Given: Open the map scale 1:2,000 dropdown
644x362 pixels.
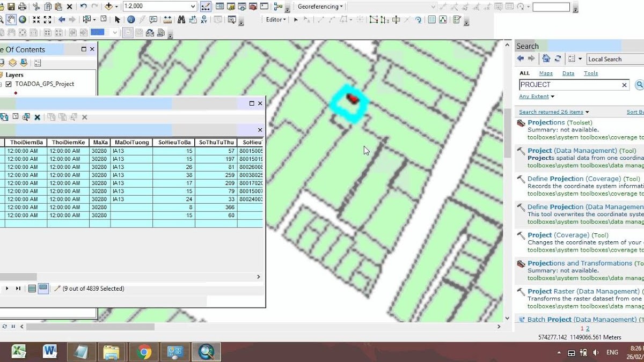Looking at the screenshot, I should (193, 7).
